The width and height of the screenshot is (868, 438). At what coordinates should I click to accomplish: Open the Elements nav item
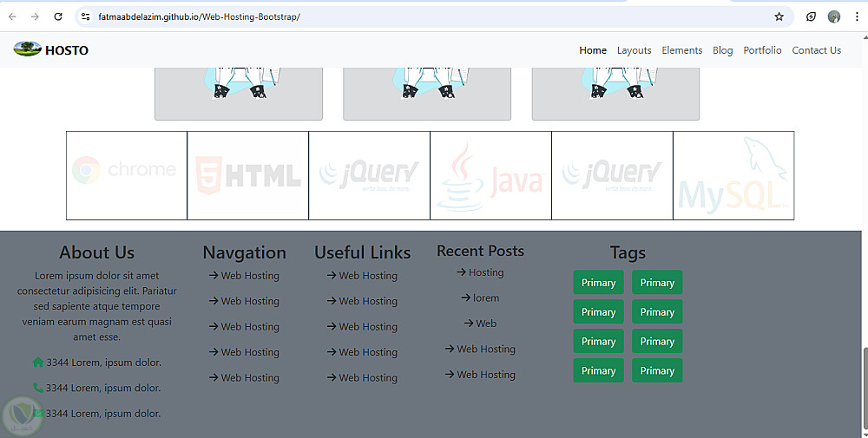(682, 50)
